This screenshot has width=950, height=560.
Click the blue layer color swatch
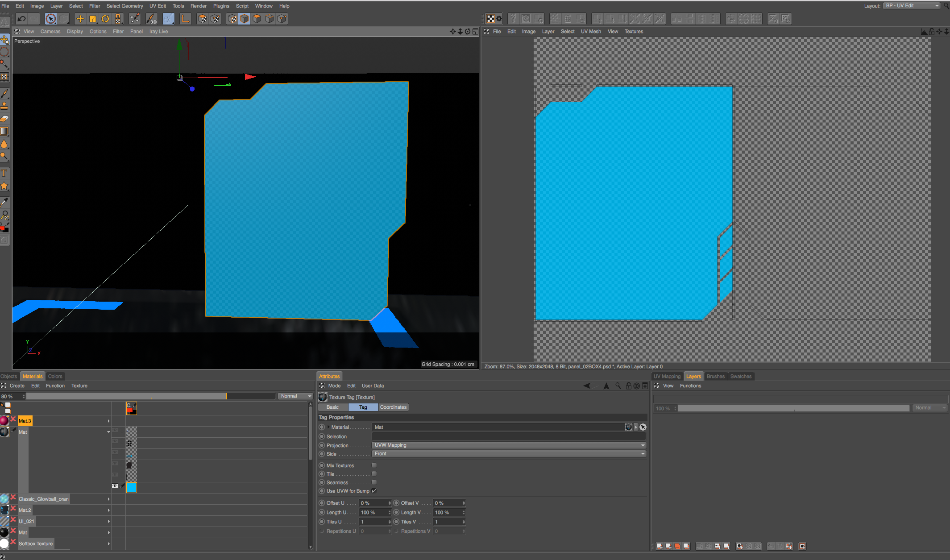(132, 488)
